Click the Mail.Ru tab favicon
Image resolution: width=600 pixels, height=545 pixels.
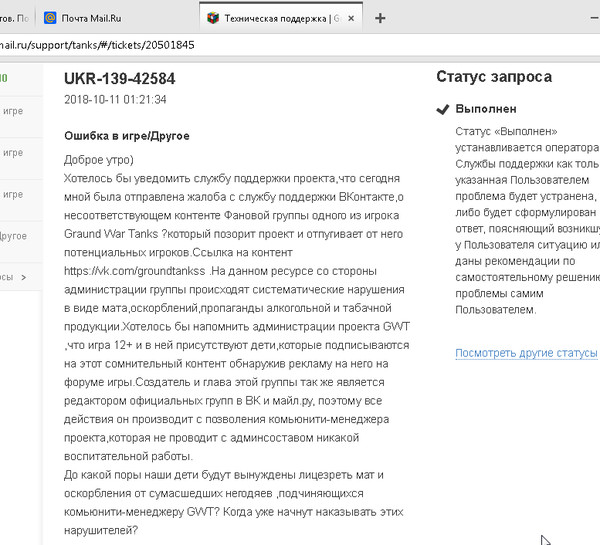50,18
